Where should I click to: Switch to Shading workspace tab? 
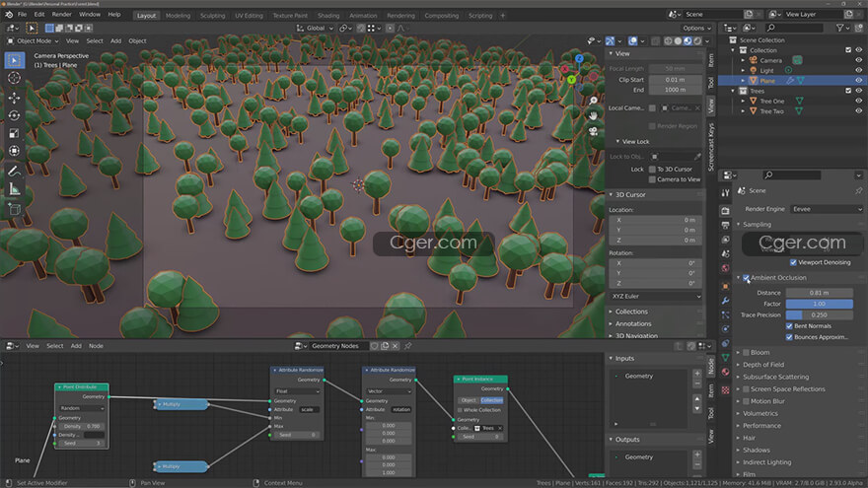point(328,16)
